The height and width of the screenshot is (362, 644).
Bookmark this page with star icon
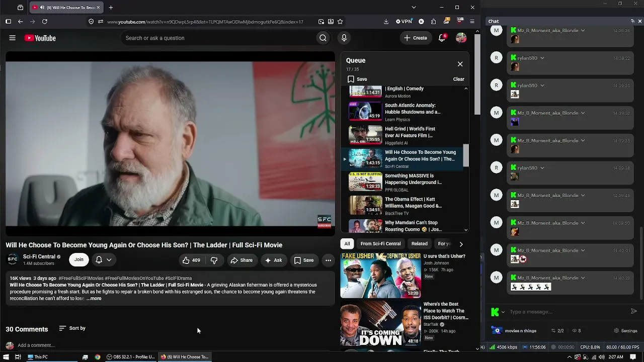point(340,22)
